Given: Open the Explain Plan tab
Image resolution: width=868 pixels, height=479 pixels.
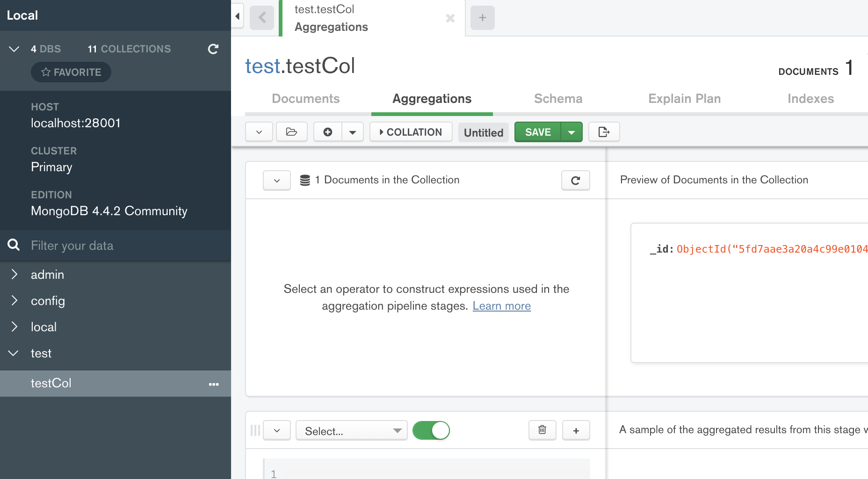Looking at the screenshot, I should pyautogui.click(x=685, y=99).
